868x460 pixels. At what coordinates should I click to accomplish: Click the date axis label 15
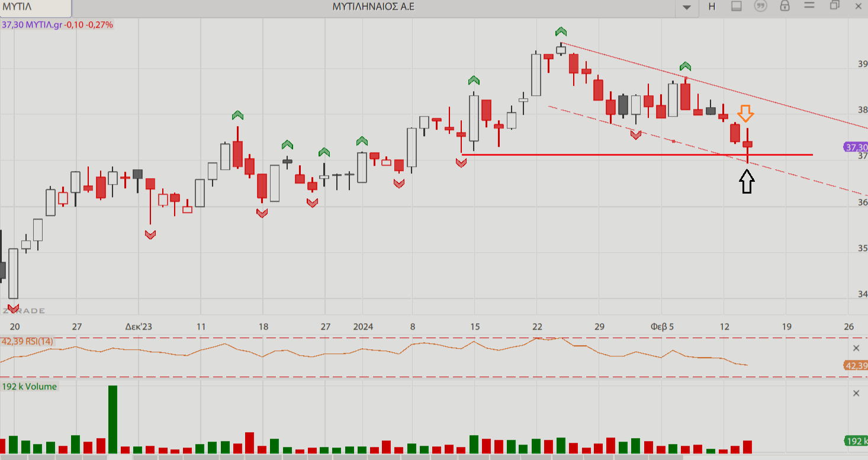tap(475, 326)
